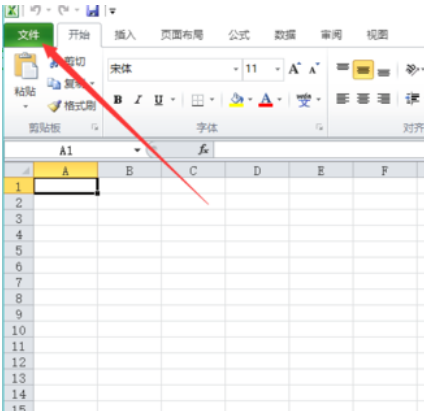Click the Select All corner triangle
Image resolution: width=424 pixels, height=411 pixels.
[19, 170]
